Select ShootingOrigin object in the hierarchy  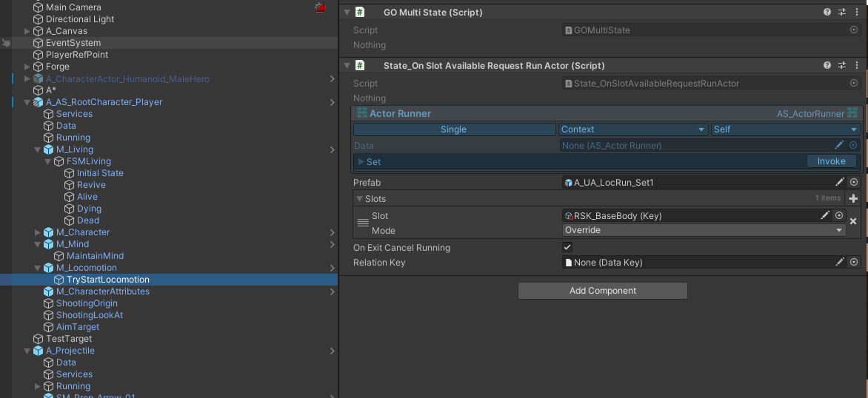click(x=87, y=303)
